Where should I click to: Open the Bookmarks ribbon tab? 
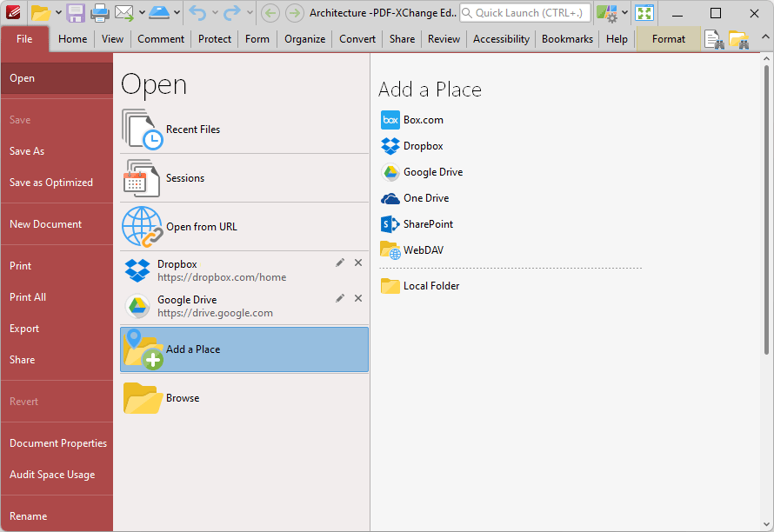(x=567, y=39)
